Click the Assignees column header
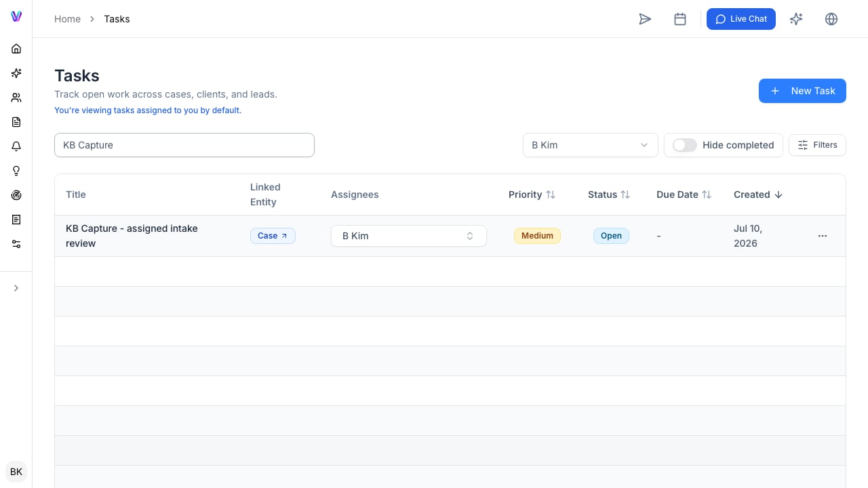The width and height of the screenshot is (868, 488). click(x=355, y=195)
